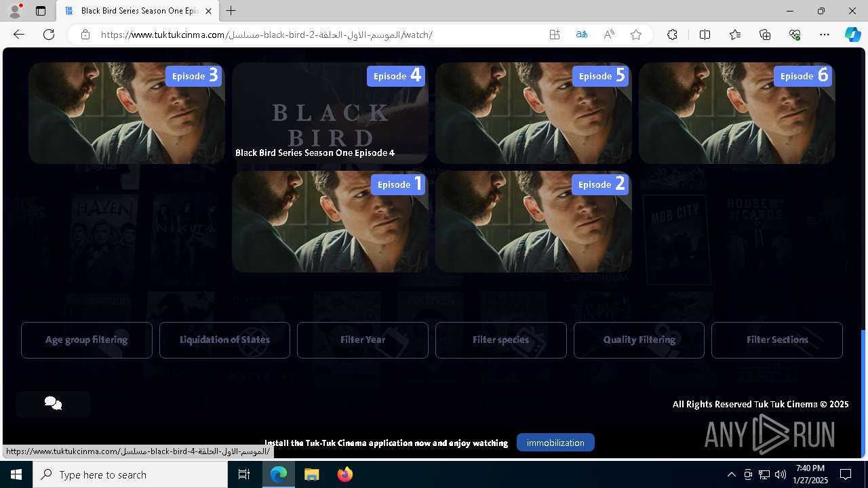Open Settings and more ellipsis menu
Screen dimensions: 868x488
coord(825,35)
